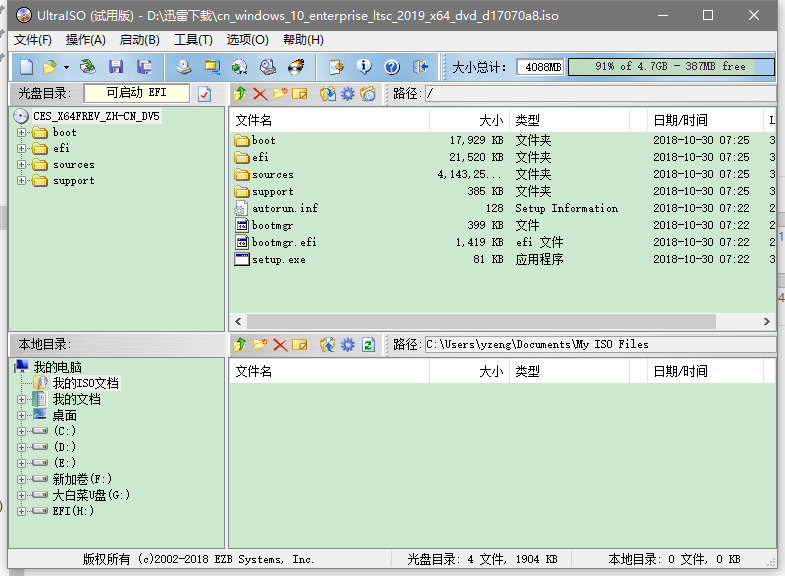This screenshot has width=785, height=576.
Task: Select 我的ISO文档 in local tree
Action: coord(86,383)
